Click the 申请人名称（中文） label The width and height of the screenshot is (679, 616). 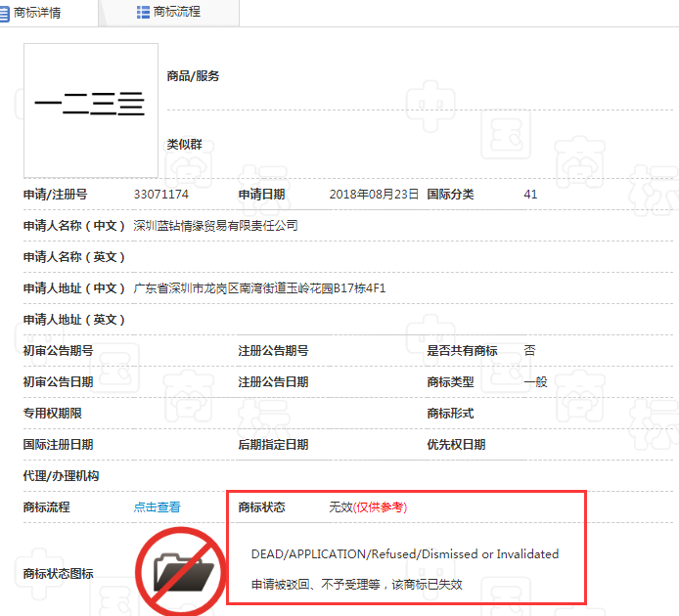pos(73,226)
